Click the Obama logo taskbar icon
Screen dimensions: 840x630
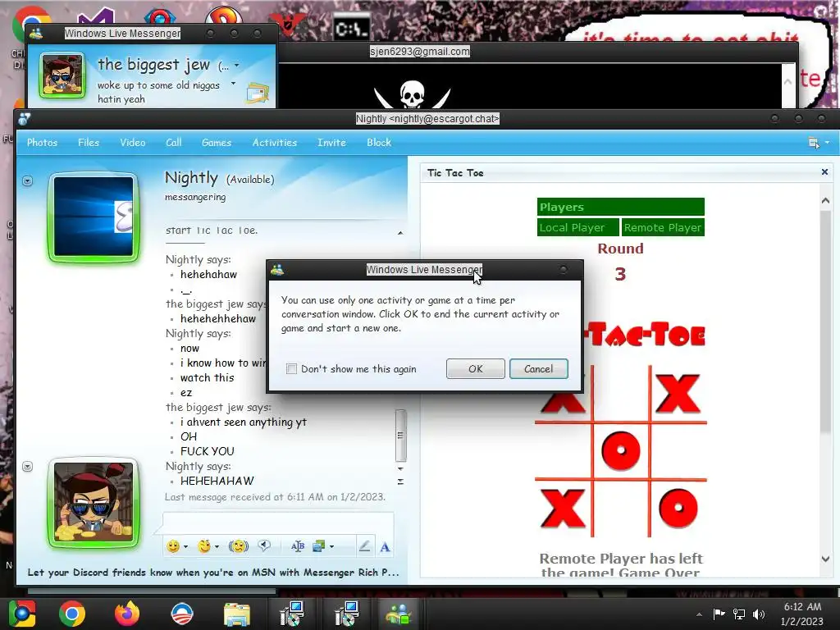182,614
